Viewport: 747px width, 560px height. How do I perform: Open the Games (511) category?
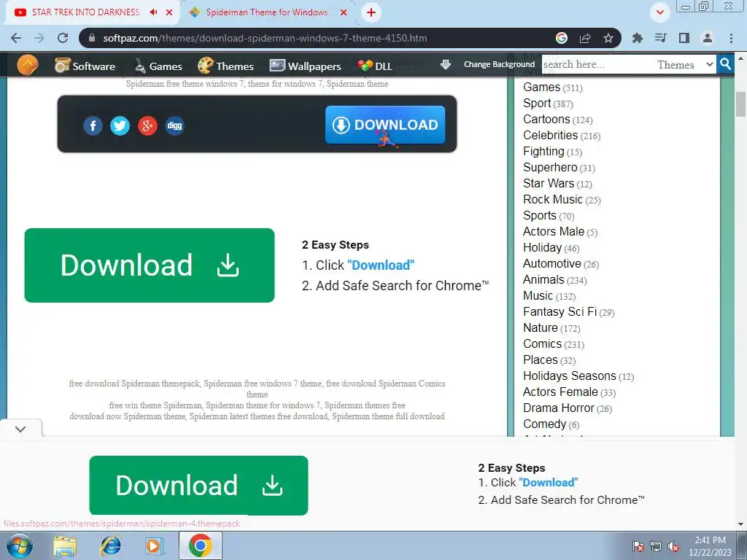(x=553, y=87)
